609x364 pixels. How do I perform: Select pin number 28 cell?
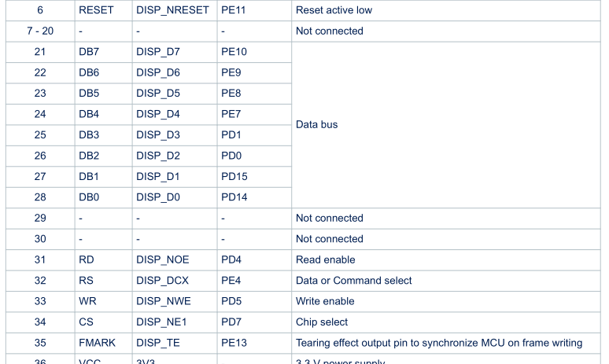click(x=40, y=197)
